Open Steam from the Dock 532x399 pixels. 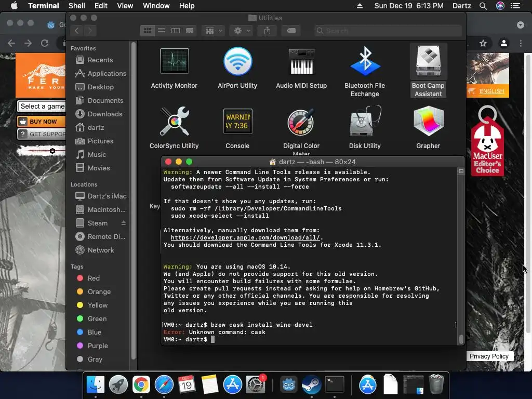pos(312,384)
